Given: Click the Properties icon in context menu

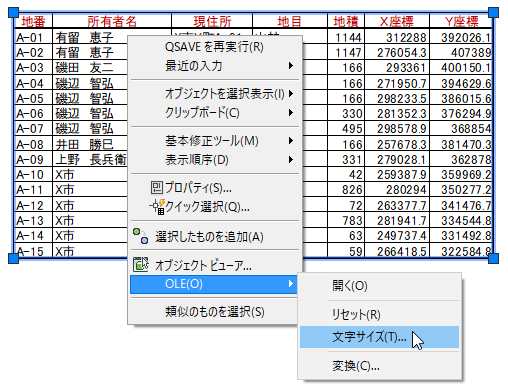Looking at the screenshot, I should (x=157, y=188).
